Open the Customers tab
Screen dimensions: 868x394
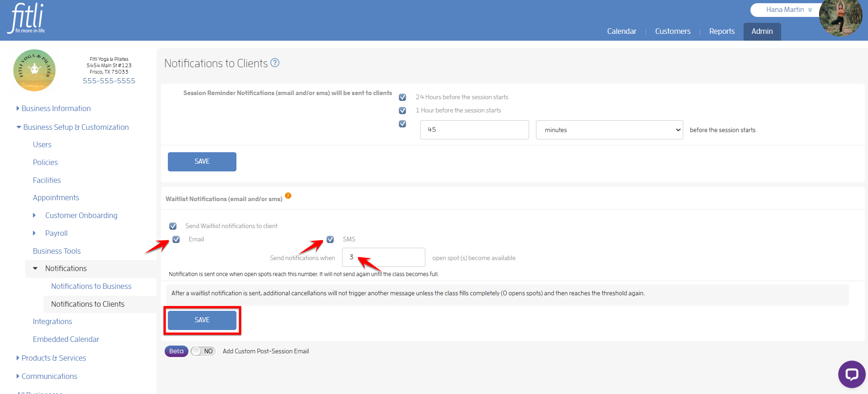coord(673,31)
